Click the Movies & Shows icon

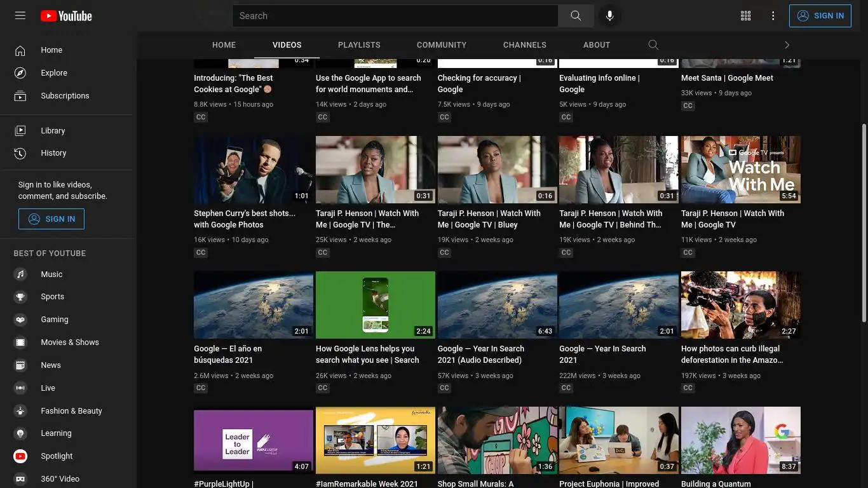pos(20,342)
